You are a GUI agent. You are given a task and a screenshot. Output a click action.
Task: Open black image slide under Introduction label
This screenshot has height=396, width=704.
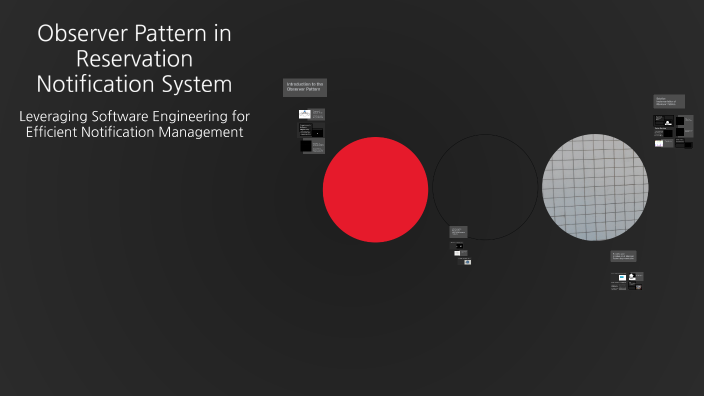312,146
